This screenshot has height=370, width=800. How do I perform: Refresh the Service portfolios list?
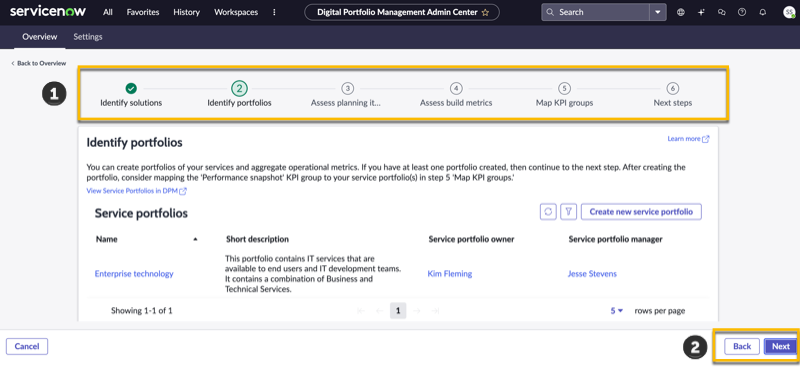[x=548, y=211]
